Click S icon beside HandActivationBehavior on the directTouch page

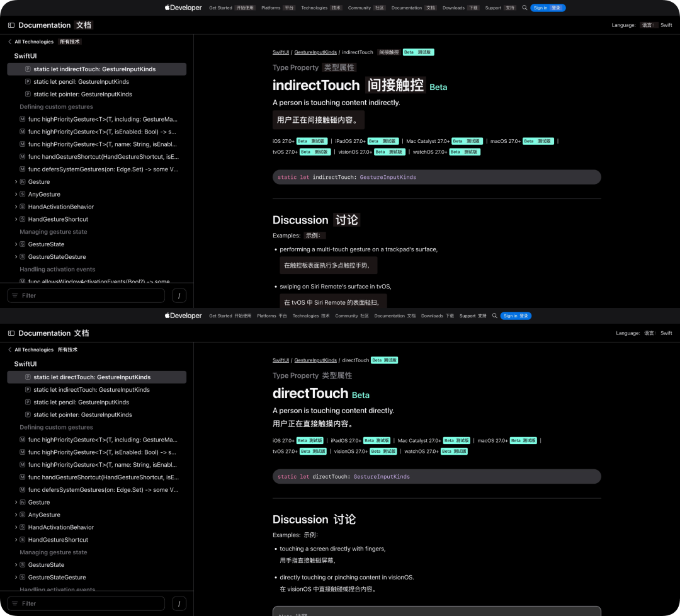(23, 527)
